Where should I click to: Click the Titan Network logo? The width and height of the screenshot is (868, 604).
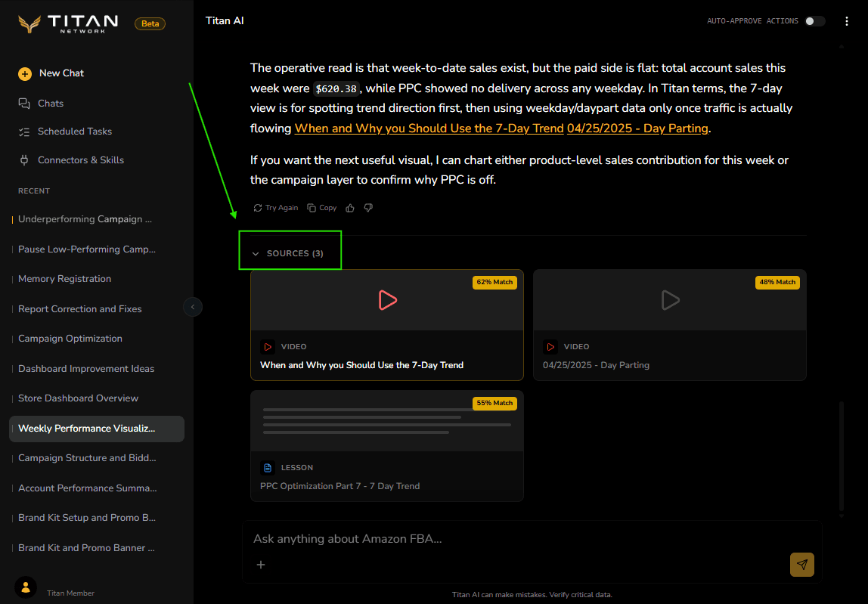pos(68,23)
